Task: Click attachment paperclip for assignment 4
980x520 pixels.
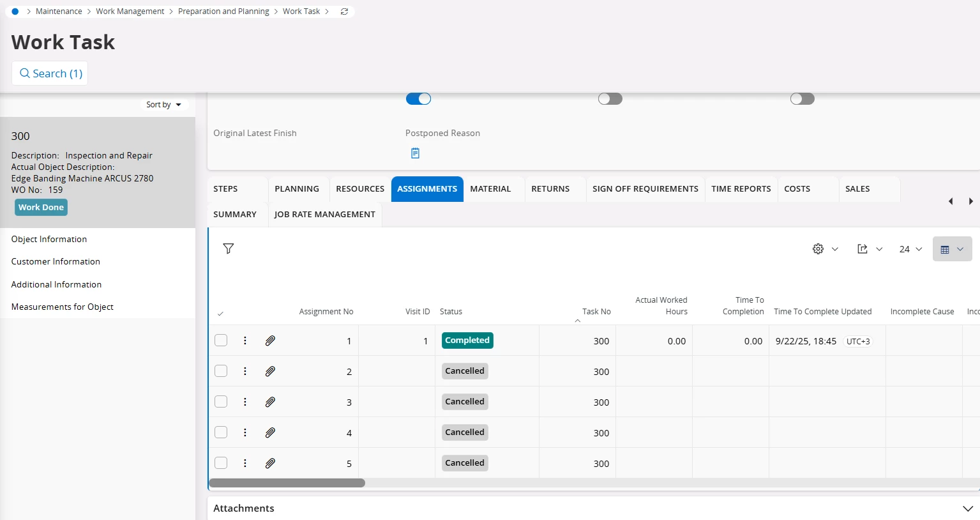Action: pyautogui.click(x=270, y=432)
